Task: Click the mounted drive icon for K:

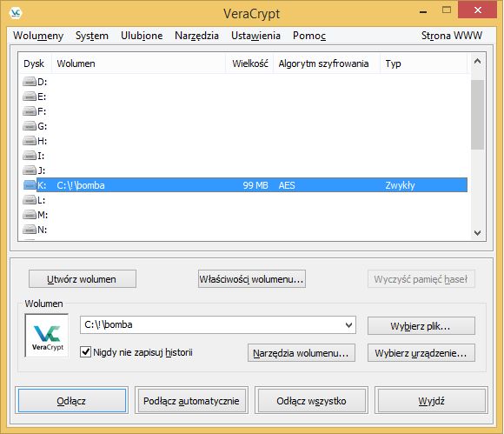Action: click(x=30, y=185)
